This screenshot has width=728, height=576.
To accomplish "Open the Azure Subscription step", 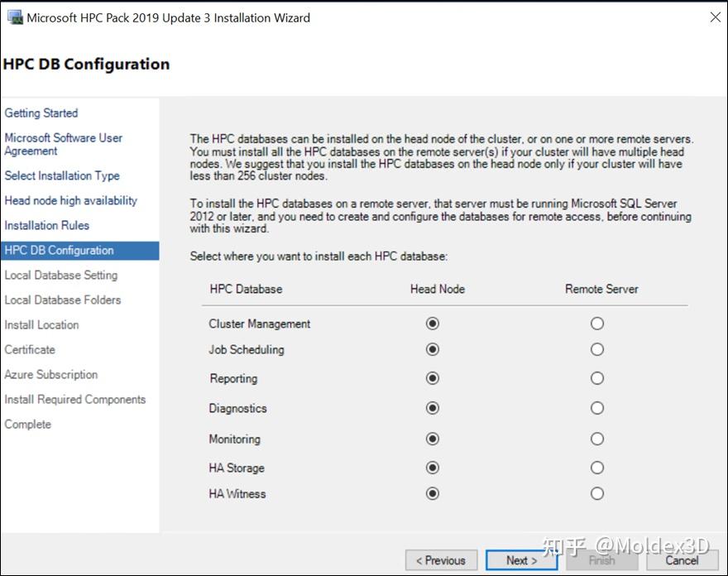I will [x=50, y=374].
